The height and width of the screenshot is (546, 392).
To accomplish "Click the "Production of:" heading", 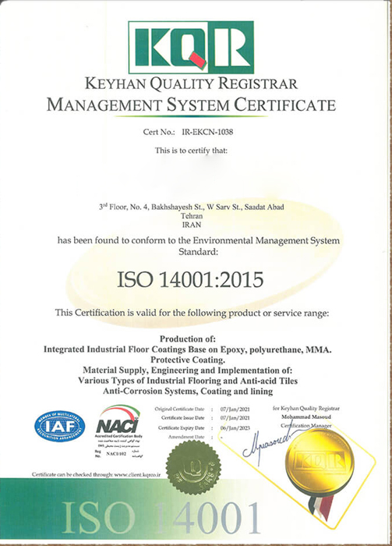I will tap(188, 339).
